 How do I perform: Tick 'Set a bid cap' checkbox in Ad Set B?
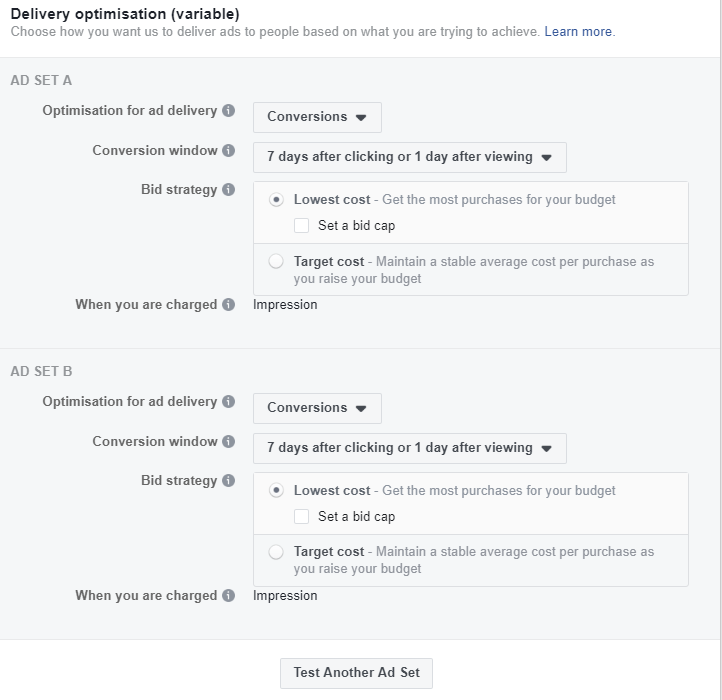301,517
